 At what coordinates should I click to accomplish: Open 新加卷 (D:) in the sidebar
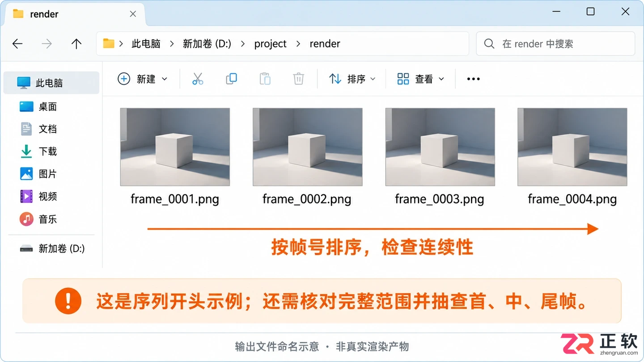coord(51,248)
